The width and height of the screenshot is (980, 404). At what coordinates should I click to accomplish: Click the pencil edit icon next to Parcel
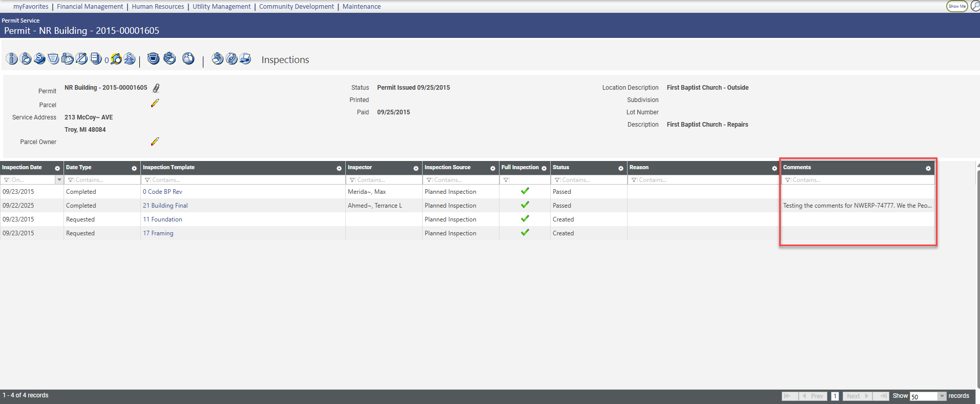(x=155, y=104)
